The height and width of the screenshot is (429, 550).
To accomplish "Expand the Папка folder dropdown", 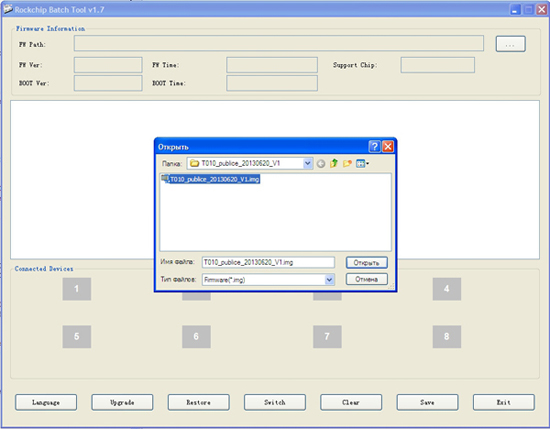I will click(x=307, y=163).
